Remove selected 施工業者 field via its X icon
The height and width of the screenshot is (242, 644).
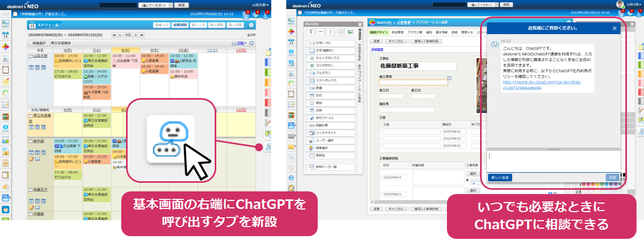[449, 78]
